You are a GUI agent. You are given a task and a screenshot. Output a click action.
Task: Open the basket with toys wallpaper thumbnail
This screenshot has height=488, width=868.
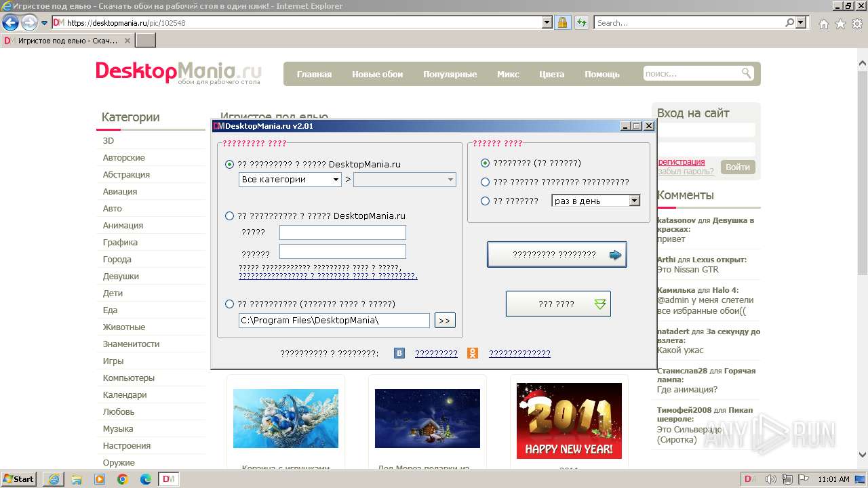click(x=285, y=418)
